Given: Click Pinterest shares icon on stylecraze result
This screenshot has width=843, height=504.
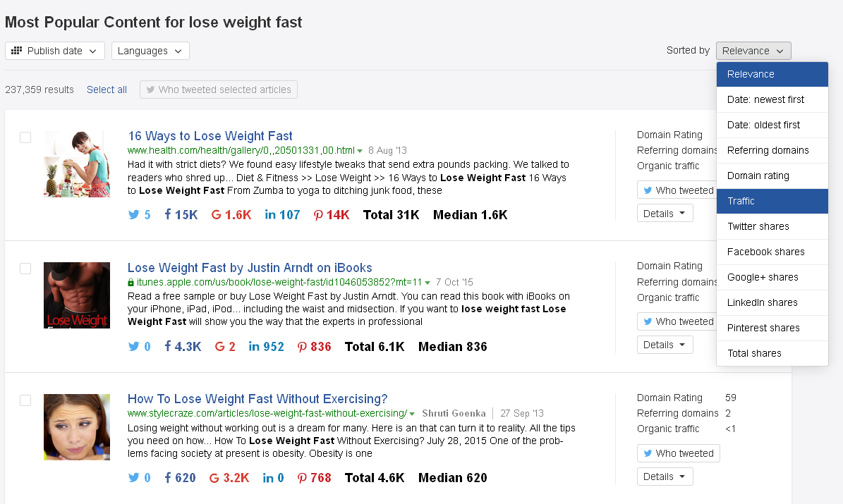Looking at the screenshot, I should (x=302, y=478).
